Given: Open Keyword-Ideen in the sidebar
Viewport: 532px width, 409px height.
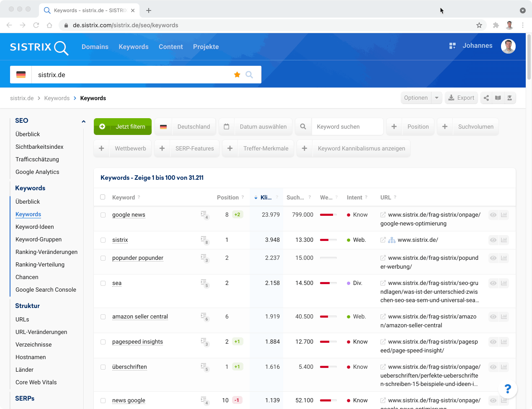Looking at the screenshot, I should pyautogui.click(x=35, y=227).
